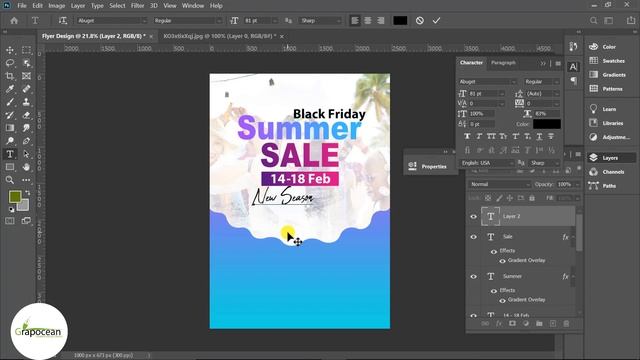Screen dimensions: 640x360
Task: Select the Hand tool
Action: [27, 167]
